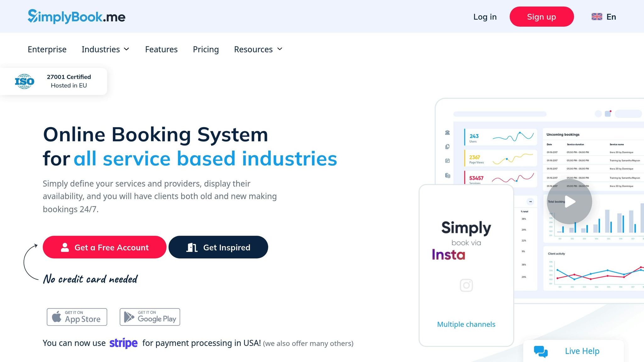The image size is (644, 362).
Task: Click the stripe logo
Action: [x=123, y=343]
